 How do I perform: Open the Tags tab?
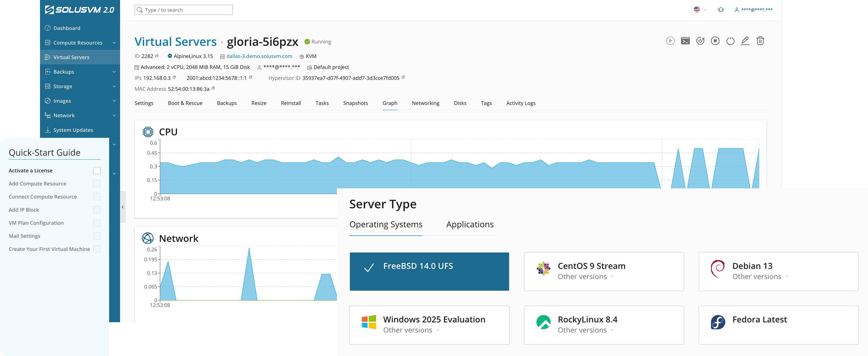(486, 103)
